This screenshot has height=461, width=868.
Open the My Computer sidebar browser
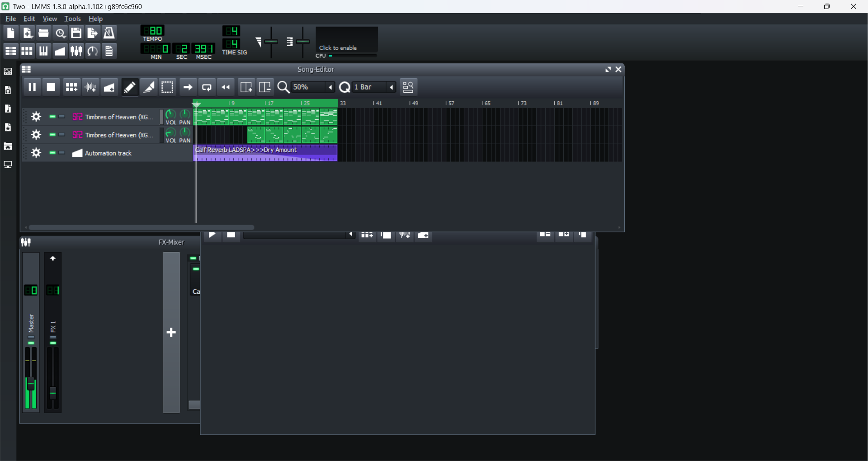click(x=8, y=165)
